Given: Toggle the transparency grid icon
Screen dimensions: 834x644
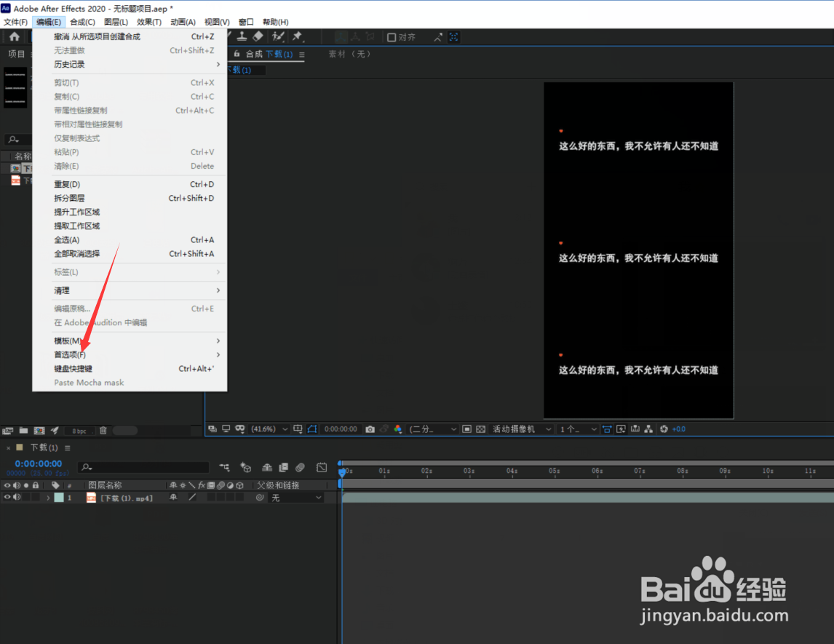Looking at the screenshot, I should (481, 429).
